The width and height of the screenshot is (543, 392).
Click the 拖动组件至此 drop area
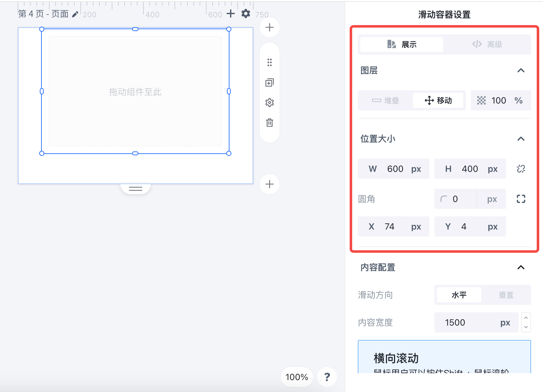pos(135,91)
